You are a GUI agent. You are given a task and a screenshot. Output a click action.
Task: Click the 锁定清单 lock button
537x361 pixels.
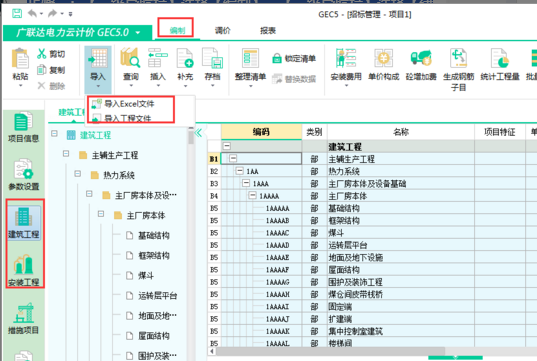point(294,59)
